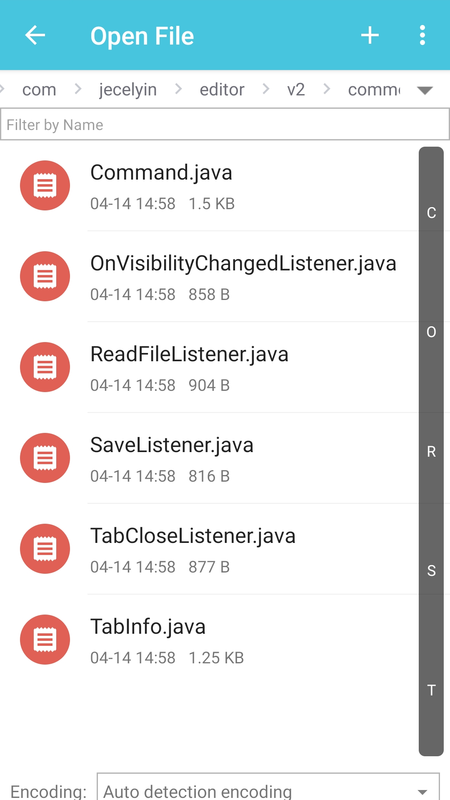Tap the plus icon to create new

370,35
